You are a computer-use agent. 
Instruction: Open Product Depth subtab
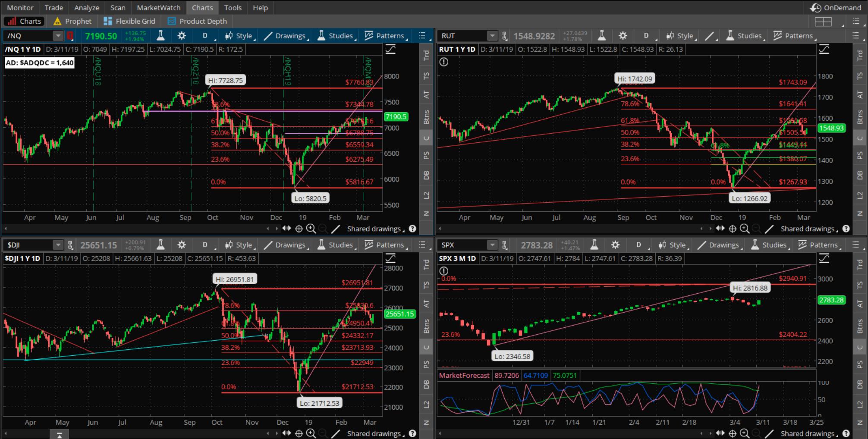(197, 21)
